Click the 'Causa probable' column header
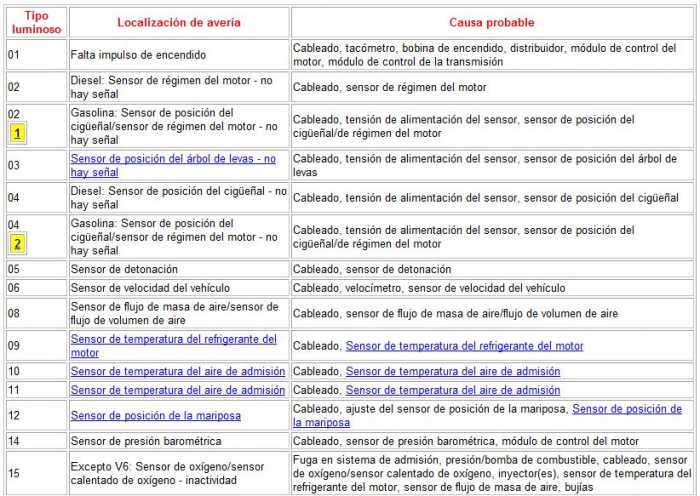 click(491, 22)
